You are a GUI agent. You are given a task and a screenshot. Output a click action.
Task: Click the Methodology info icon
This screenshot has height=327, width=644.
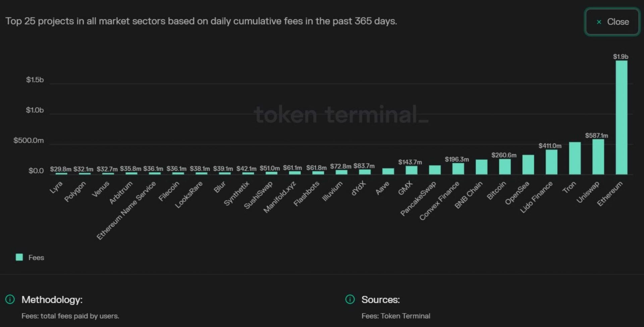pos(10,299)
